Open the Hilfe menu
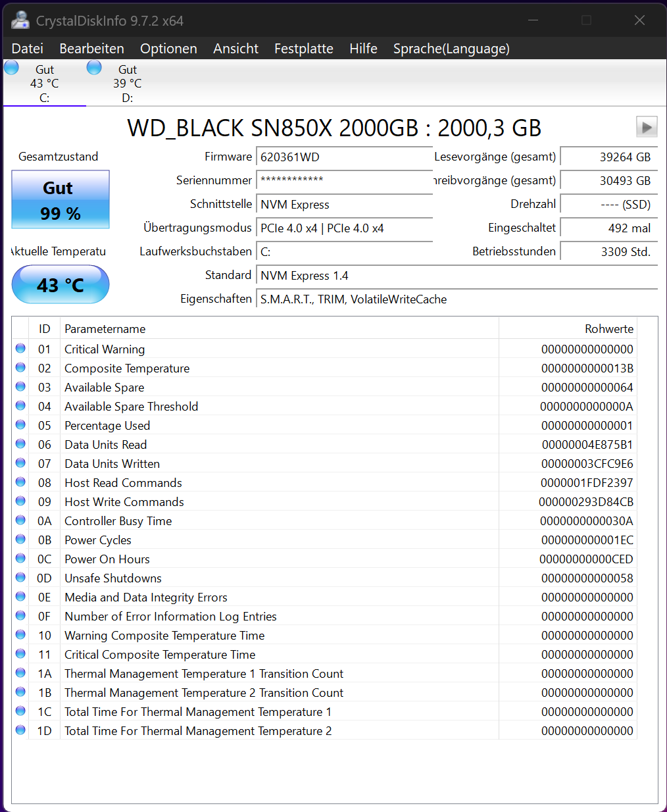Image resolution: width=667 pixels, height=812 pixels. [363, 48]
